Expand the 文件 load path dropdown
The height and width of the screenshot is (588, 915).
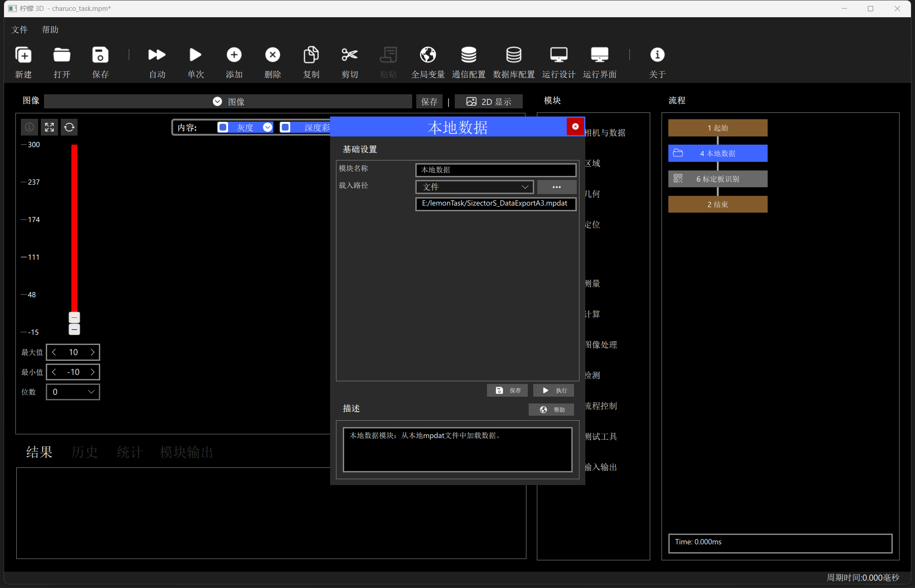[x=474, y=187]
